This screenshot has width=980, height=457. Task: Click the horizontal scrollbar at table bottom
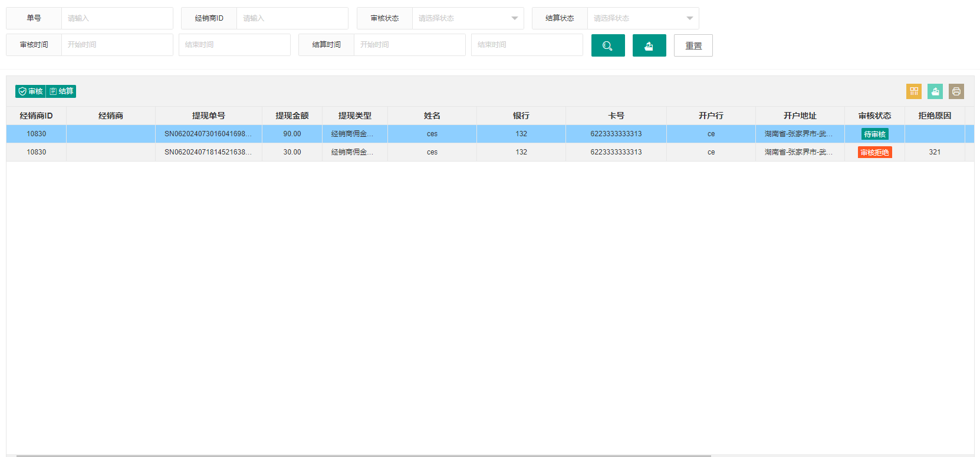(364, 455)
